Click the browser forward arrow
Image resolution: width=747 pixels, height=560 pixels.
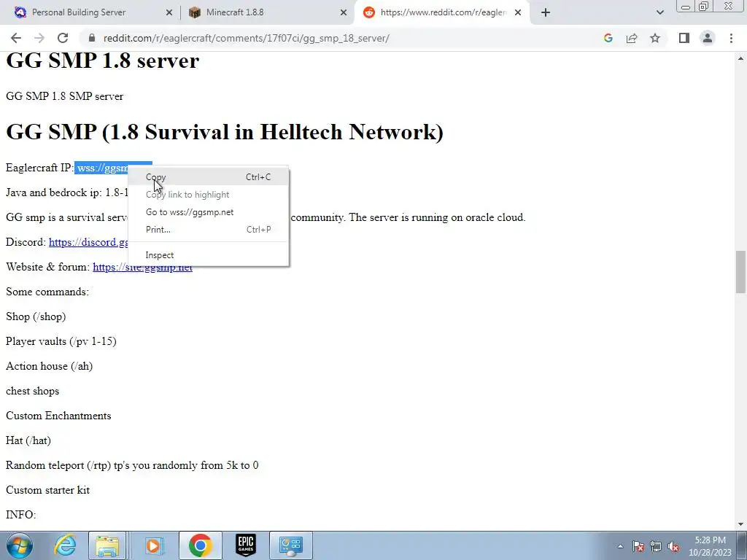click(39, 38)
